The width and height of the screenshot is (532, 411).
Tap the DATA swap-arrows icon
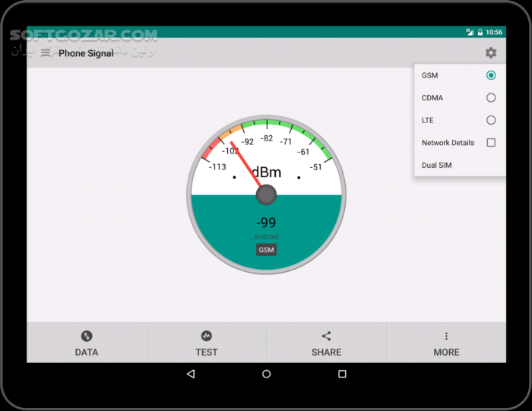point(87,336)
